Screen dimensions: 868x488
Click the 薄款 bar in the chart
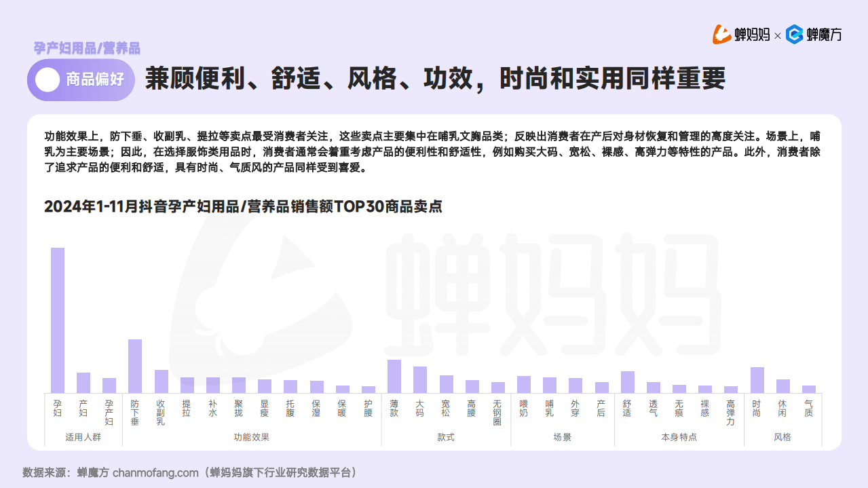point(394,376)
